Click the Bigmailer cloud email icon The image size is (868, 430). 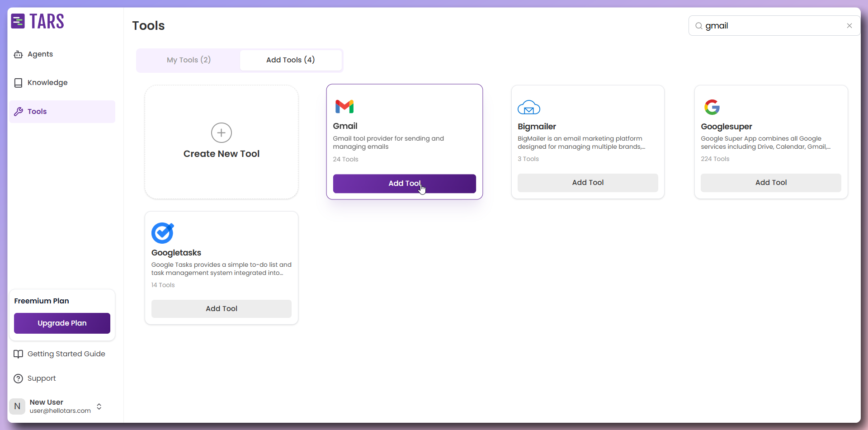529,107
